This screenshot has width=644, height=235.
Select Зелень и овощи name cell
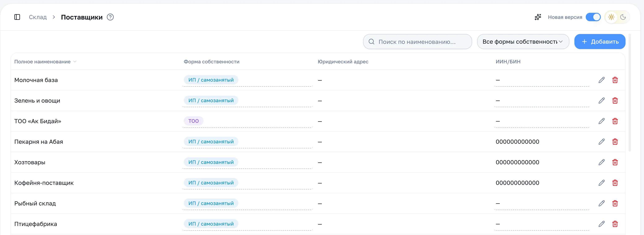[37, 101]
